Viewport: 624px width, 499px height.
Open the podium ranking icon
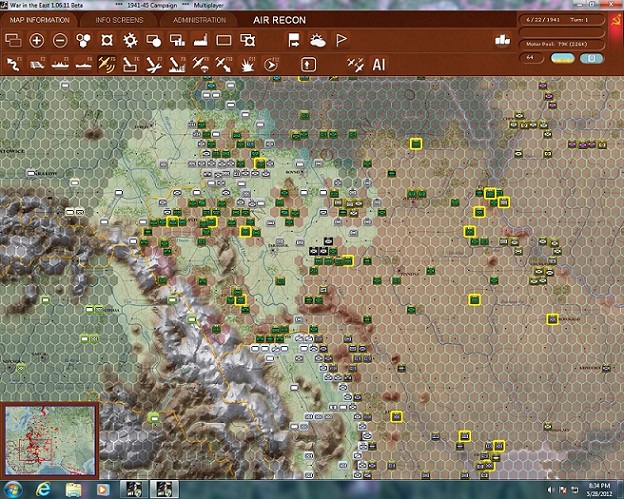click(x=503, y=40)
